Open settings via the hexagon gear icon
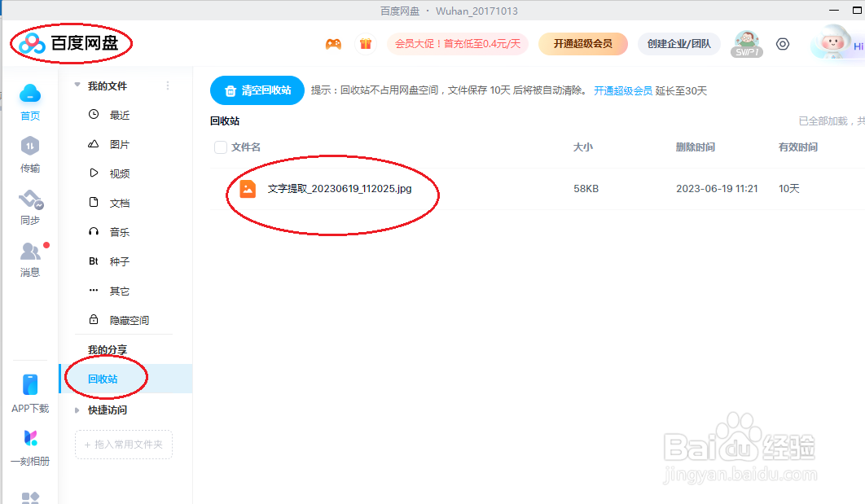Viewport: 865px width, 504px height. (x=782, y=44)
